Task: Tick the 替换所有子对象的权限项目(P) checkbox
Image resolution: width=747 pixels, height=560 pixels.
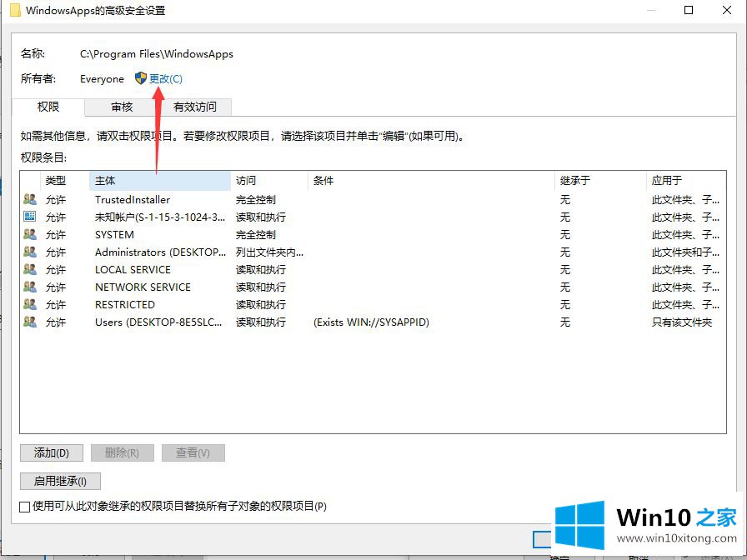Action: click(x=25, y=507)
